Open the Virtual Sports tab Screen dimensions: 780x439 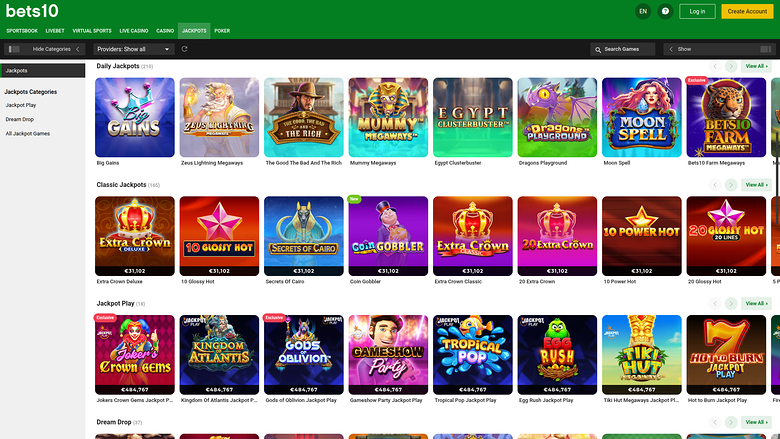92,31
